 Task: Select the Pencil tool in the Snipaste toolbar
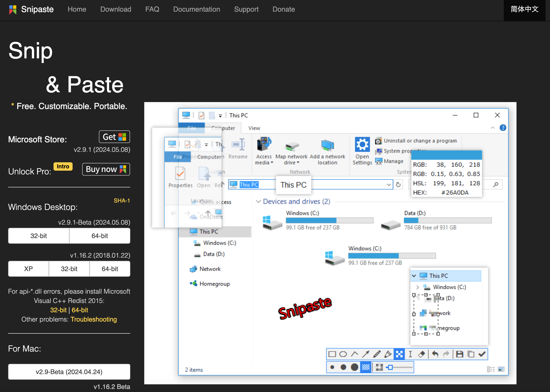(x=377, y=354)
